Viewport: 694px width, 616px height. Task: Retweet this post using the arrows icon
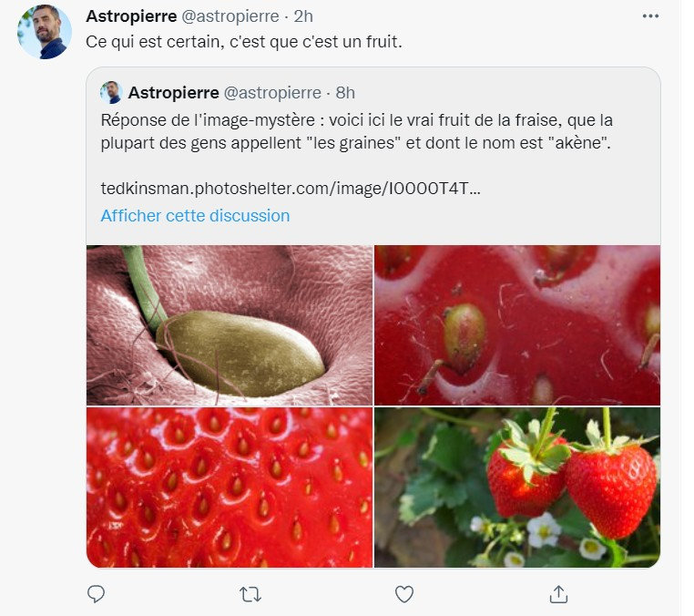250,594
